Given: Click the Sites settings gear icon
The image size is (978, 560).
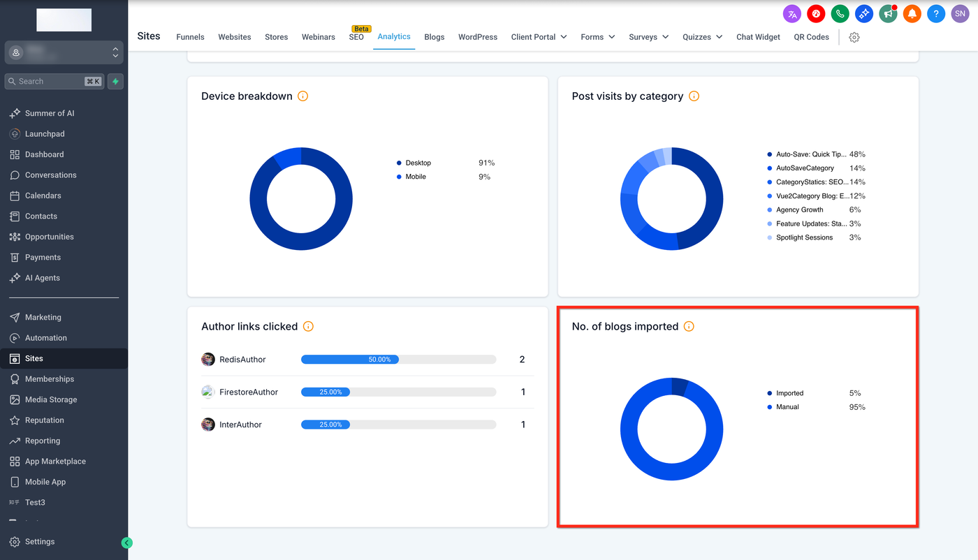Looking at the screenshot, I should [854, 37].
